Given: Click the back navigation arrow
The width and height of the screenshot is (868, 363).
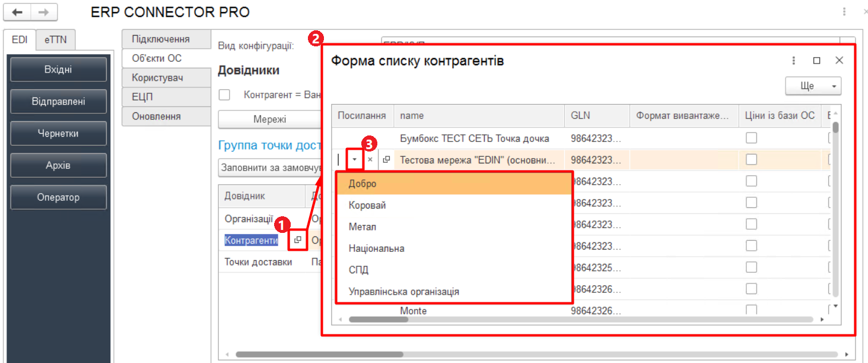Looking at the screenshot, I should pyautogui.click(x=17, y=12).
